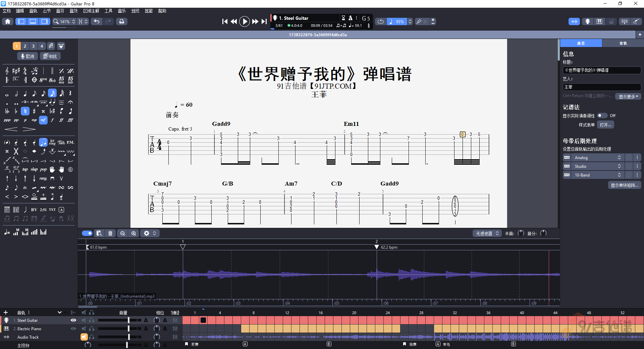The image size is (644, 349).
Task: Toggle concert tone display switch
Action: (602, 115)
